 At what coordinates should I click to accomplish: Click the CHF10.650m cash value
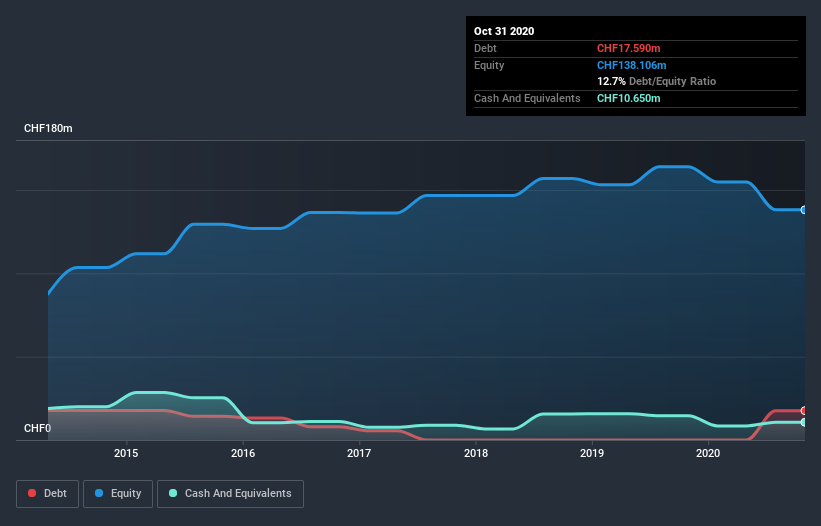pos(628,98)
